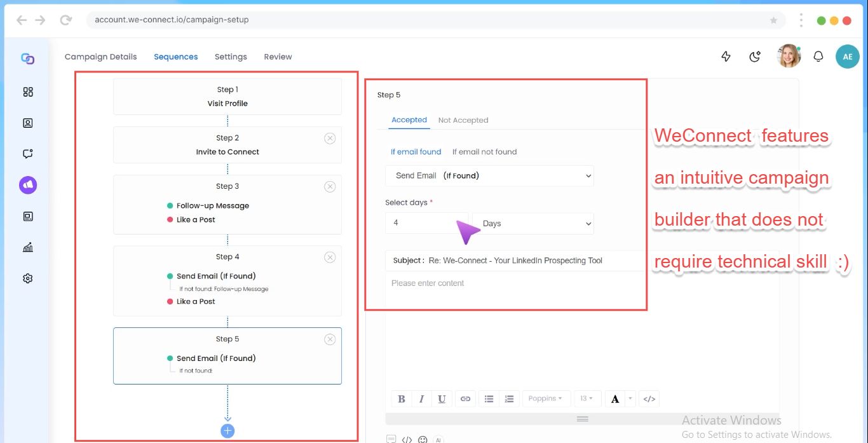This screenshot has width=868, height=443.
Task: Open the AI assistant below the editor
Action: (438, 439)
